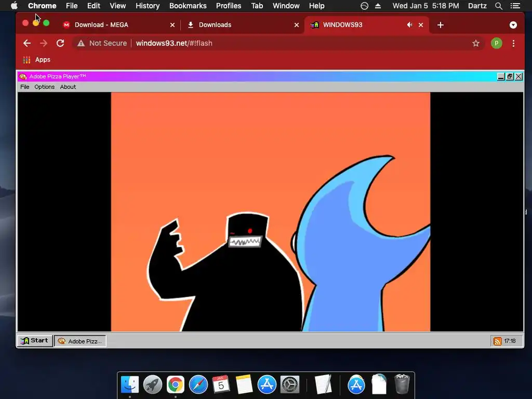The height and width of the screenshot is (399, 532).
Task: Maximize the Adobe Pizza Player window
Action: 510,76
